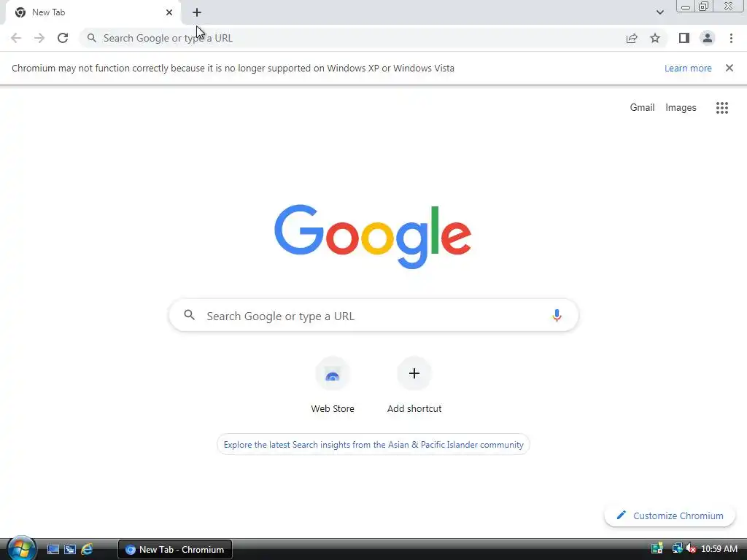Click the Show Desktop quick launch icon
Screen dimensions: 747x560
point(53,550)
